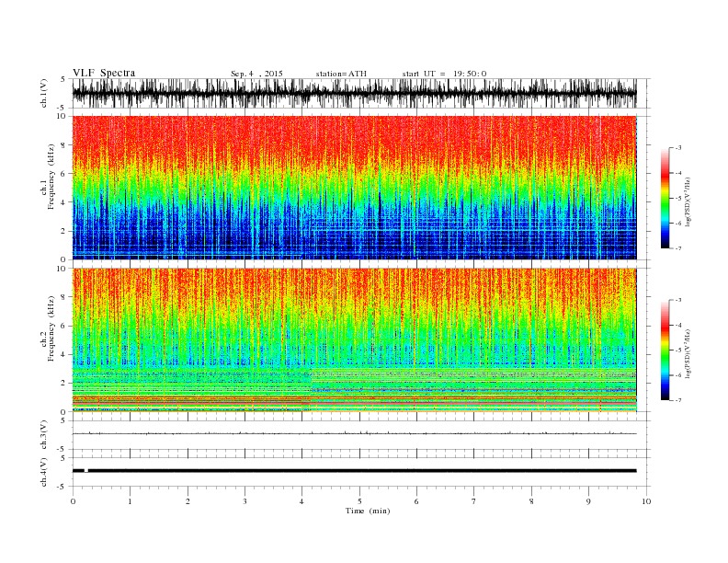Click the ch.1(V) waveform axis label
Image resolution: width=728 pixels, height=563 pixels.
coord(44,93)
